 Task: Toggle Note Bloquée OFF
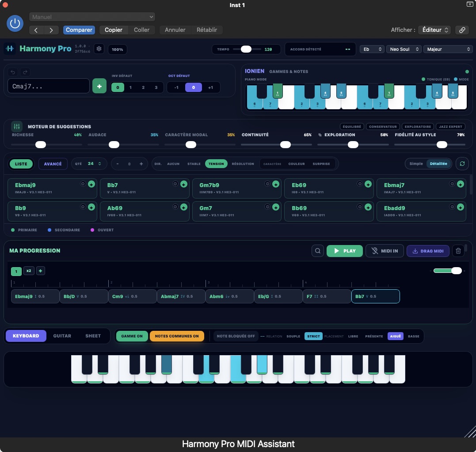point(236,336)
